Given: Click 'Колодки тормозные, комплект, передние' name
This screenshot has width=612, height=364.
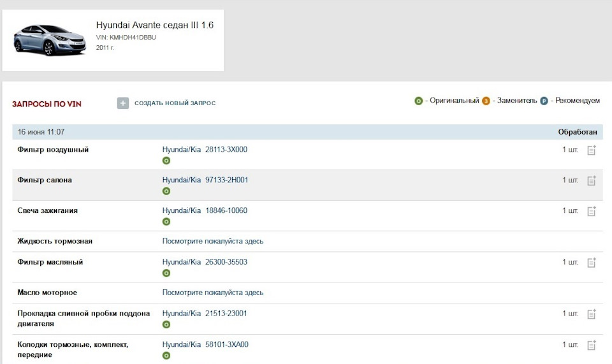Looking at the screenshot, I should pos(73,349).
